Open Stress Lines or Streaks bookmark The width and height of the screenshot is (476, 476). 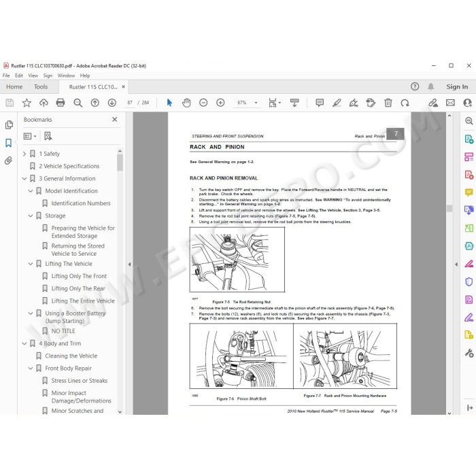80,381
